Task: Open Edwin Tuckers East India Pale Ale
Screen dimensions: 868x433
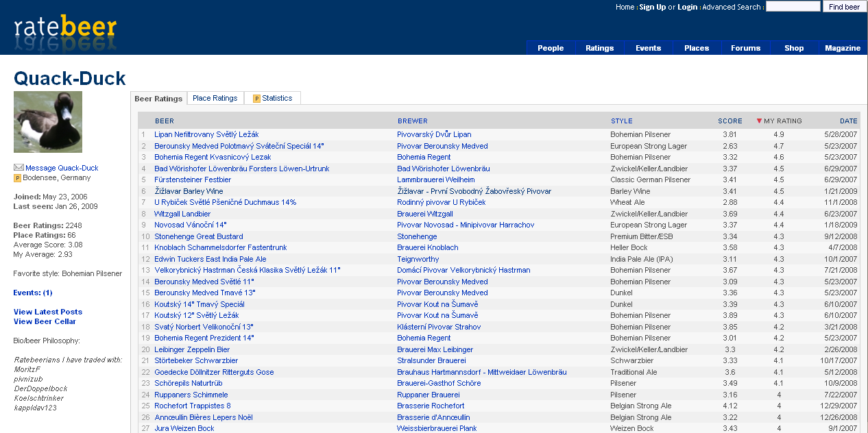Action: [210, 259]
